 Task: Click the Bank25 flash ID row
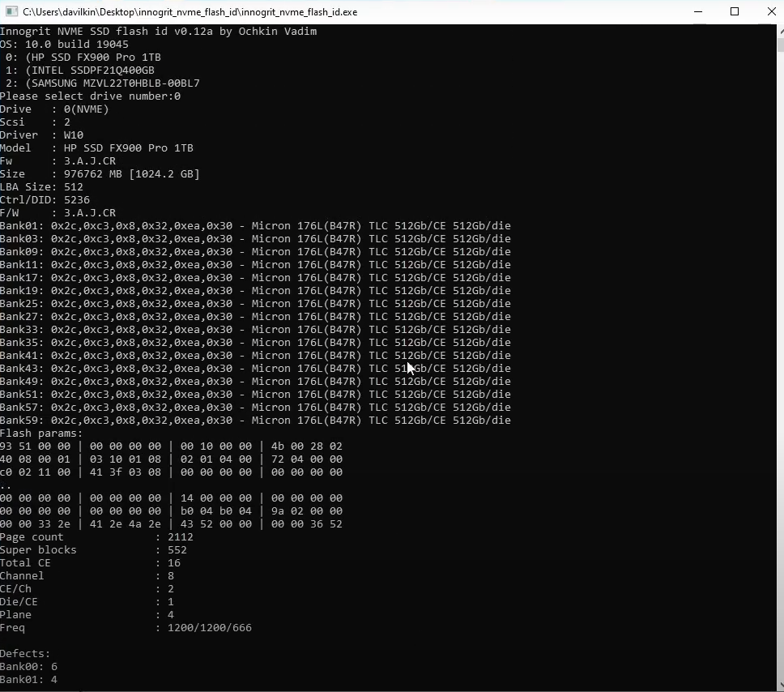point(255,304)
